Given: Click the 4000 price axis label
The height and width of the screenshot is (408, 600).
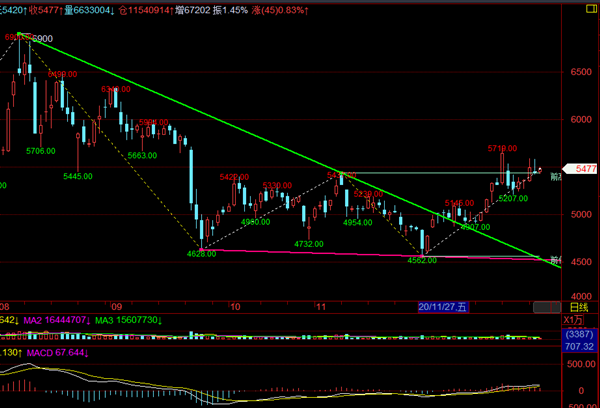Looking at the screenshot, I should click(x=581, y=296).
